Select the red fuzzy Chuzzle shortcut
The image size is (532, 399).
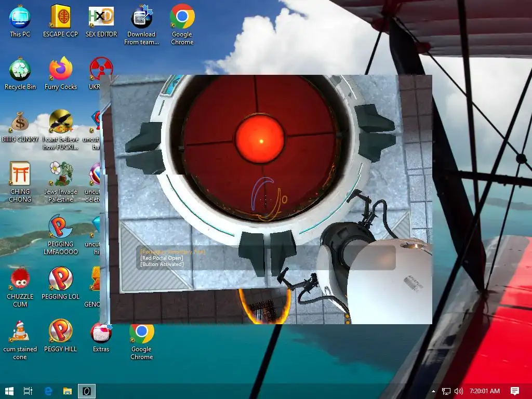click(x=20, y=287)
